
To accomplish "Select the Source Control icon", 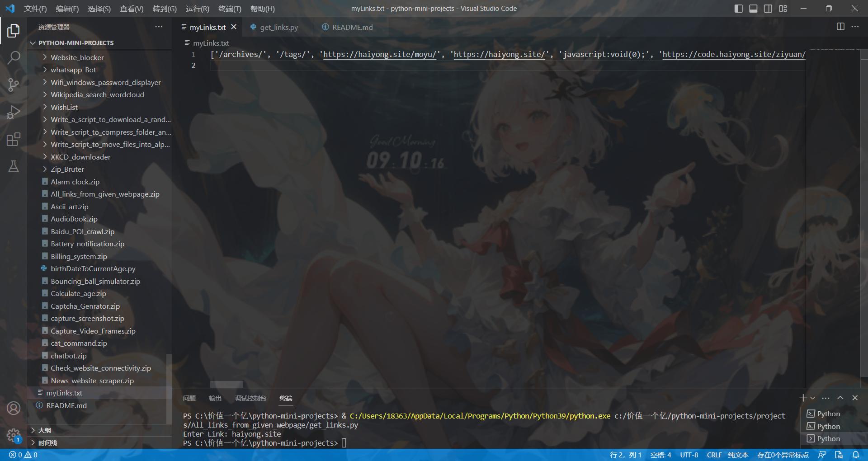I will (14, 85).
